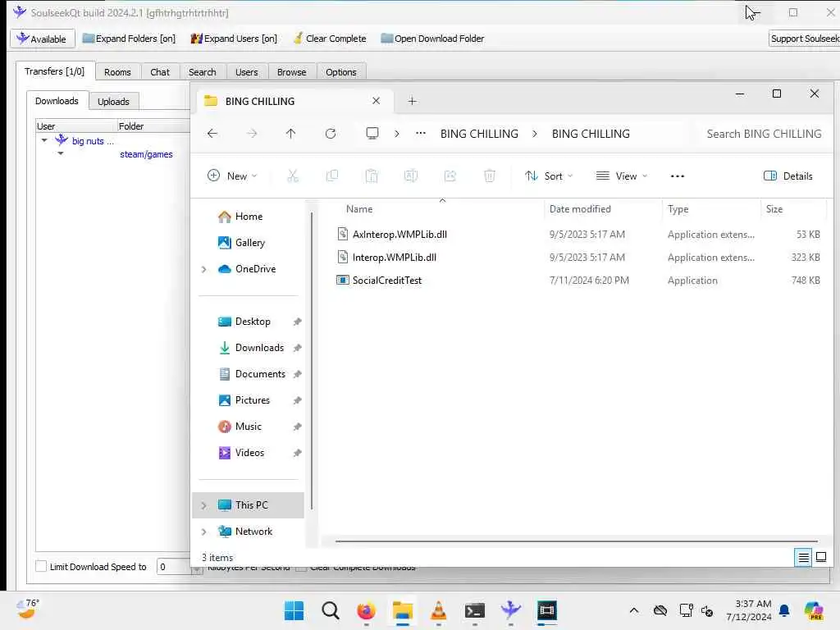This screenshot has height=630, width=840.
Task: Click the Folder column header in Soulseek
Action: click(153, 126)
